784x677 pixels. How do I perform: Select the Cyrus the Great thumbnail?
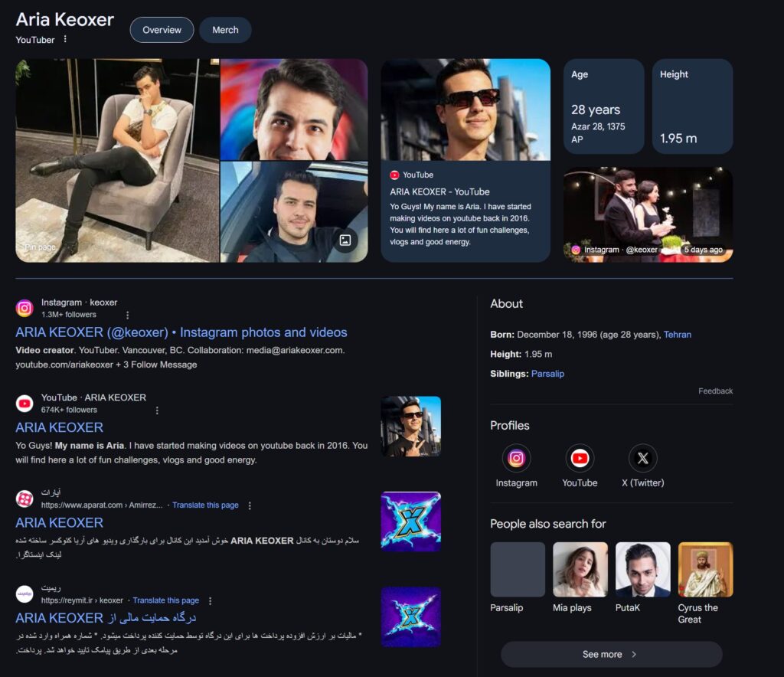tap(705, 570)
